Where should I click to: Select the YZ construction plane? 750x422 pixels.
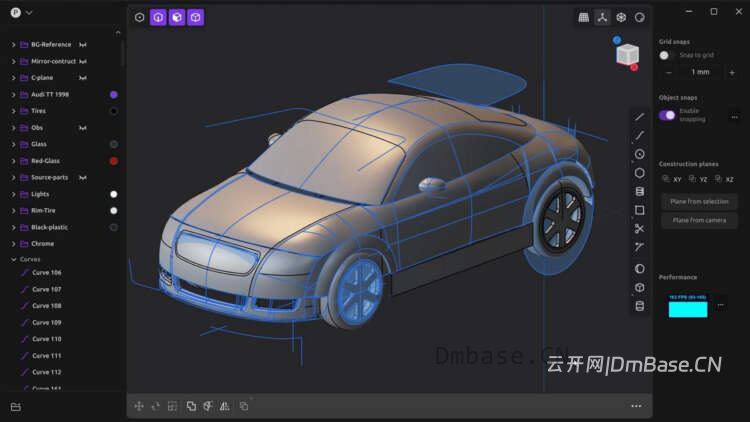698,179
